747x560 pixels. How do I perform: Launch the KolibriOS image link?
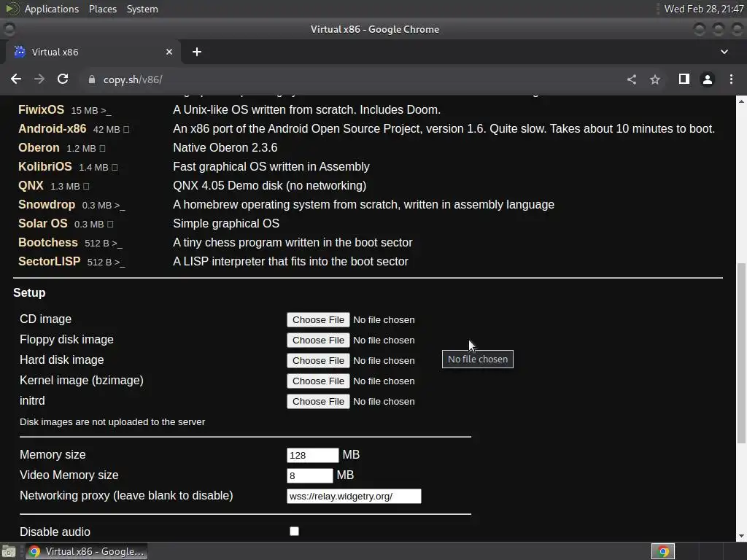click(44, 166)
